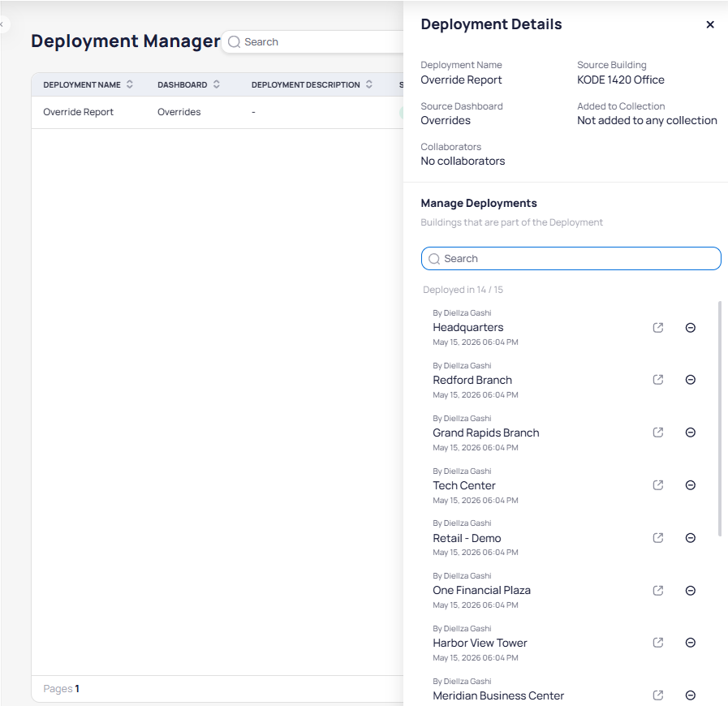
Task: Remove Grand Rapids Branch from deployment
Action: [x=690, y=433]
